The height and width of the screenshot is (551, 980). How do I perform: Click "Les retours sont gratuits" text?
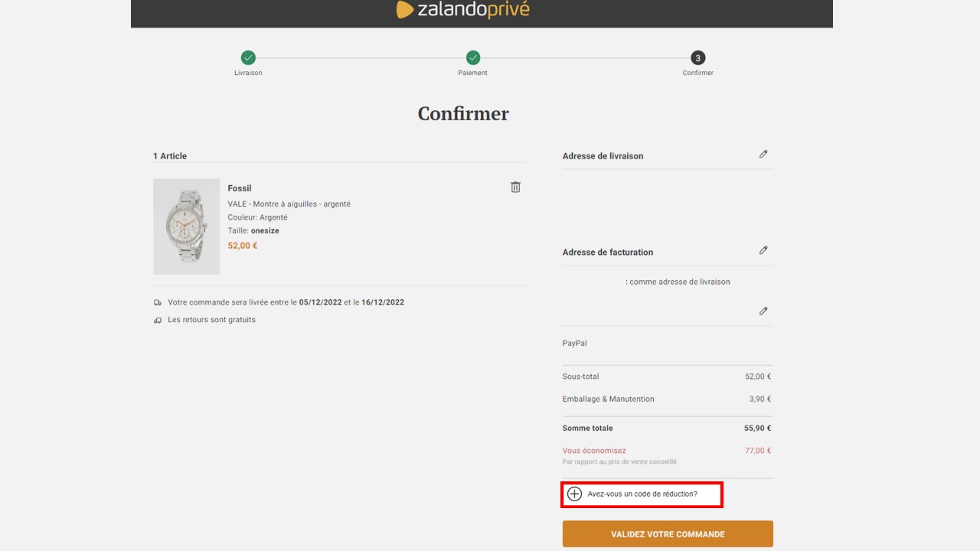coord(211,320)
